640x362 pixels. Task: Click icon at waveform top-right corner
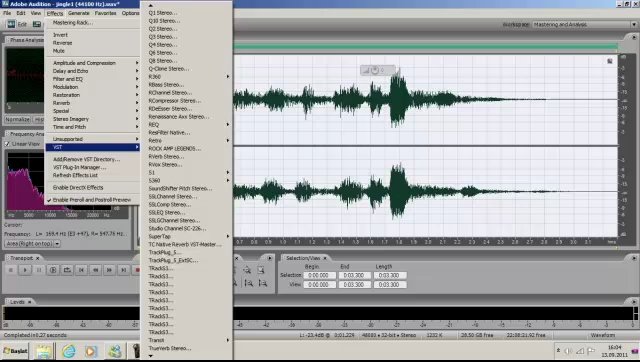[610, 61]
